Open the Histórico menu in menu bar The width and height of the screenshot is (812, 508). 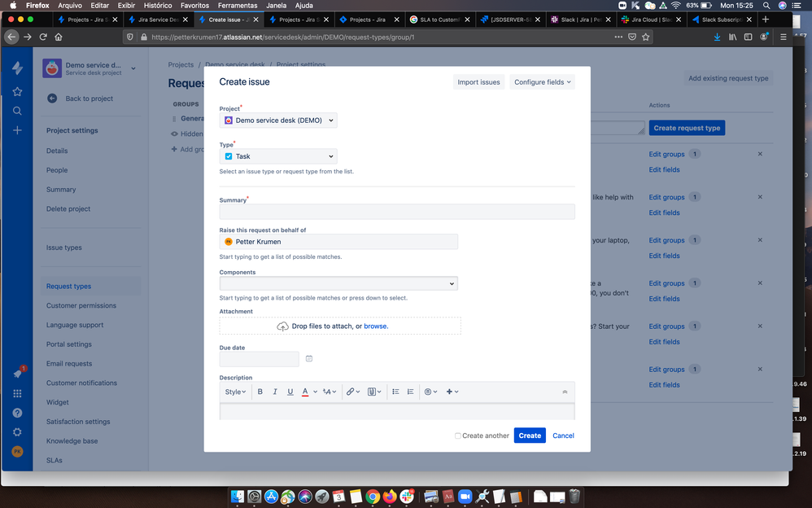(157, 5)
